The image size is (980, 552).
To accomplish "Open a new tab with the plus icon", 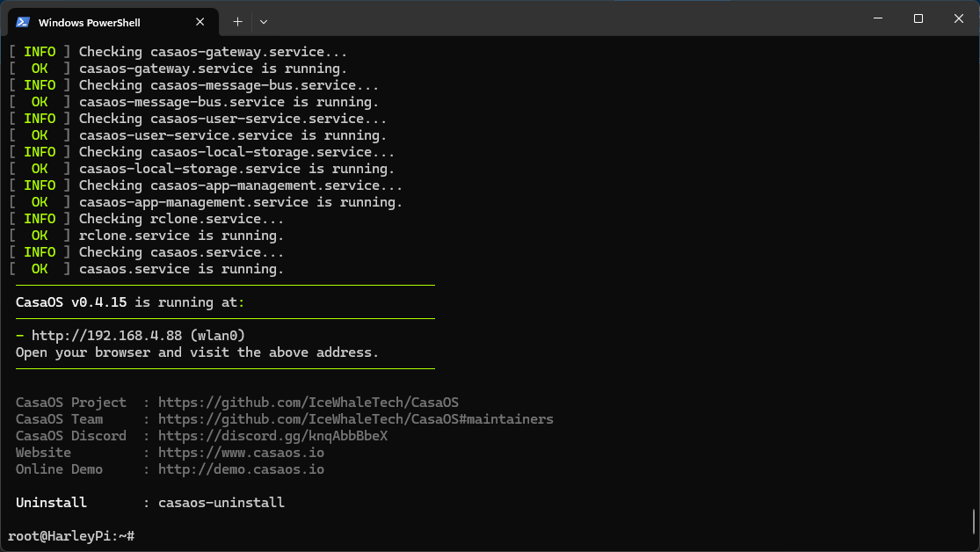I will 237,21.
